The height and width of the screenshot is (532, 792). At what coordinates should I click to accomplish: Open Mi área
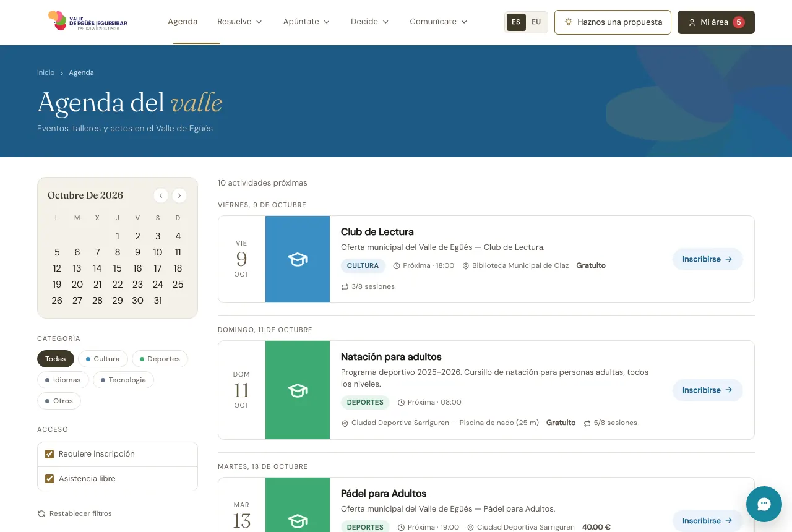(716, 22)
